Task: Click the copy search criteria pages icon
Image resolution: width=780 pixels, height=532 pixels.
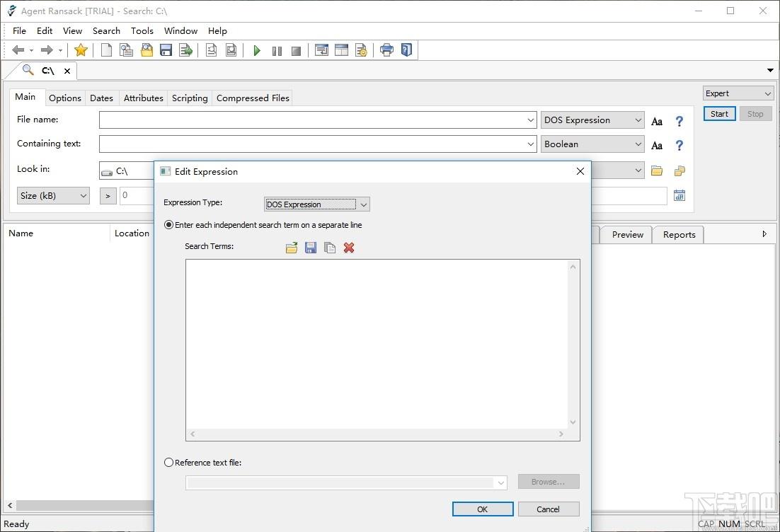Action: click(x=127, y=50)
